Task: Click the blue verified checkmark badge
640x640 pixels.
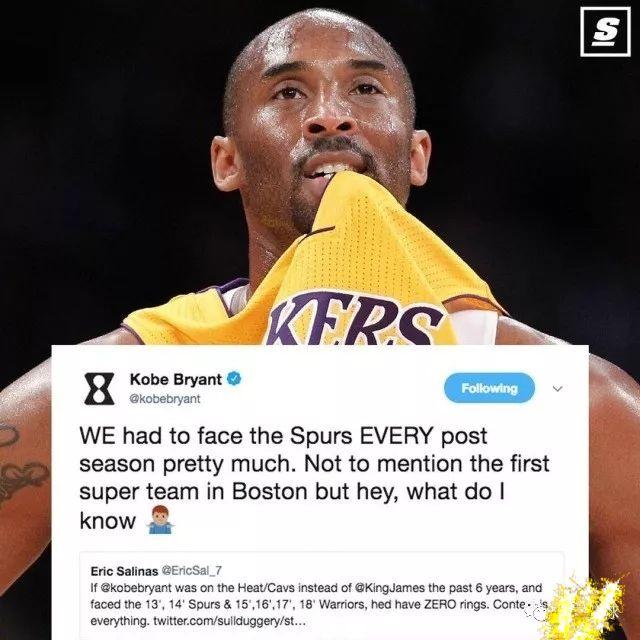Action: point(234,379)
